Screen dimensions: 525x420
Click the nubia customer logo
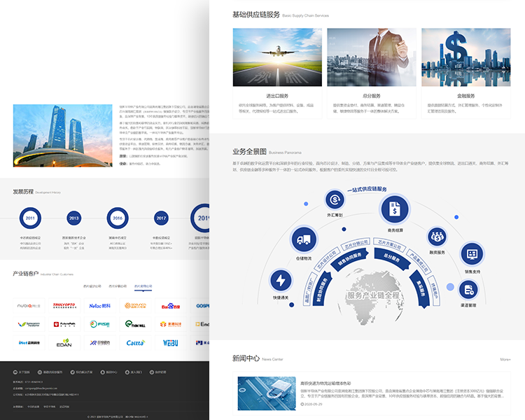tap(29, 306)
